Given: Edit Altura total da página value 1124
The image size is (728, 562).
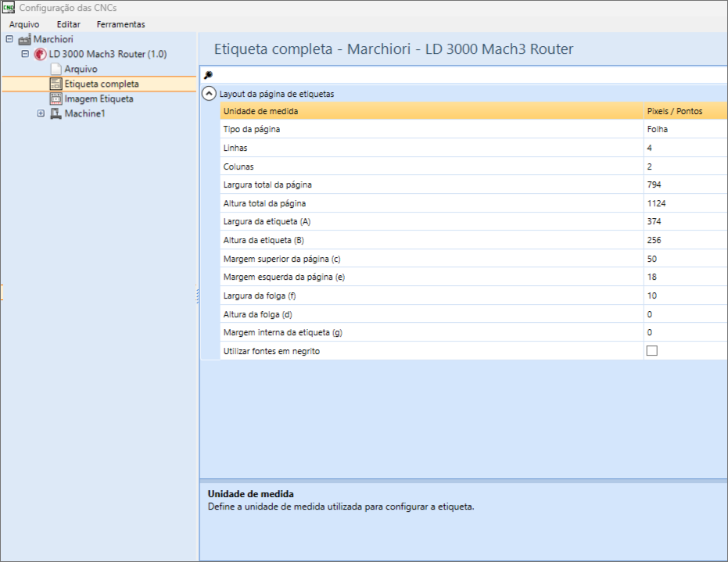Looking at the screenshot, I should pyautogui.click(x=685, y=203).
